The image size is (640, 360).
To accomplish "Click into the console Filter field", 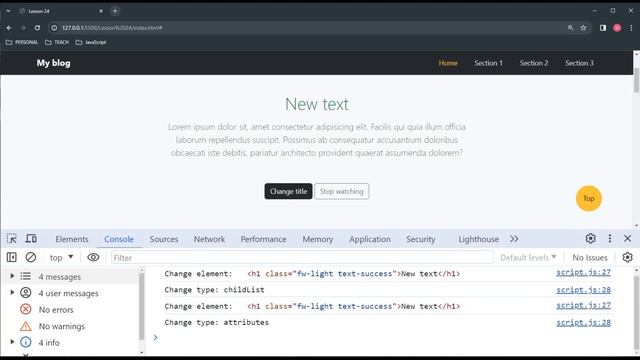I will click(302, 258).
